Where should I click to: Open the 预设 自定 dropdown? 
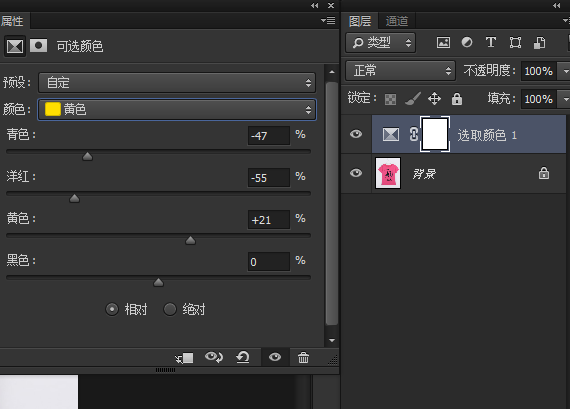177,83
